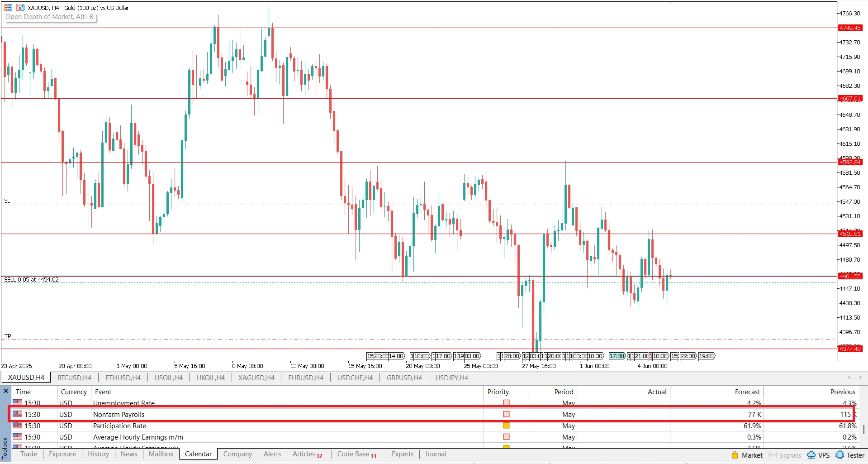
Task: Open the Signals broadcast icon
Action: pyautogui.click(x=773, y=455)
